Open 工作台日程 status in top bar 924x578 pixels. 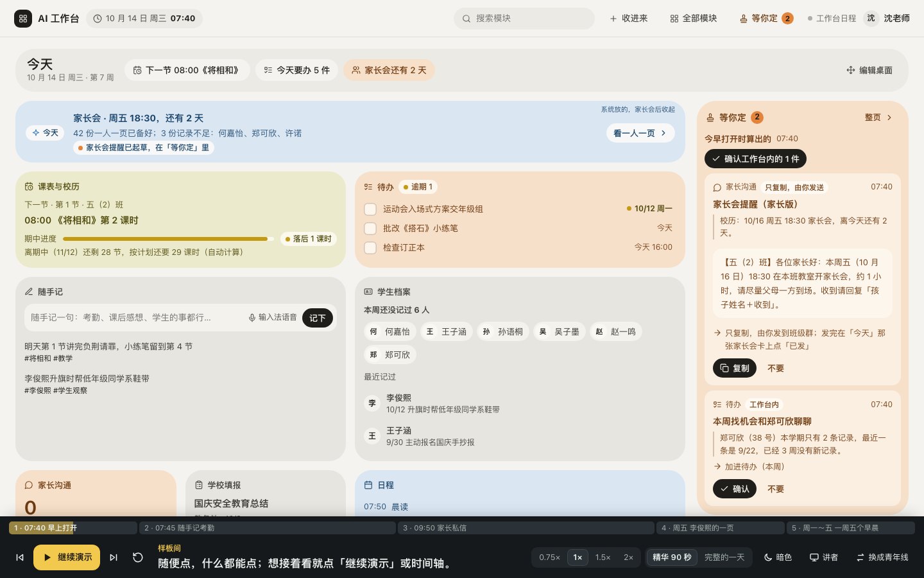coord(832,19)
